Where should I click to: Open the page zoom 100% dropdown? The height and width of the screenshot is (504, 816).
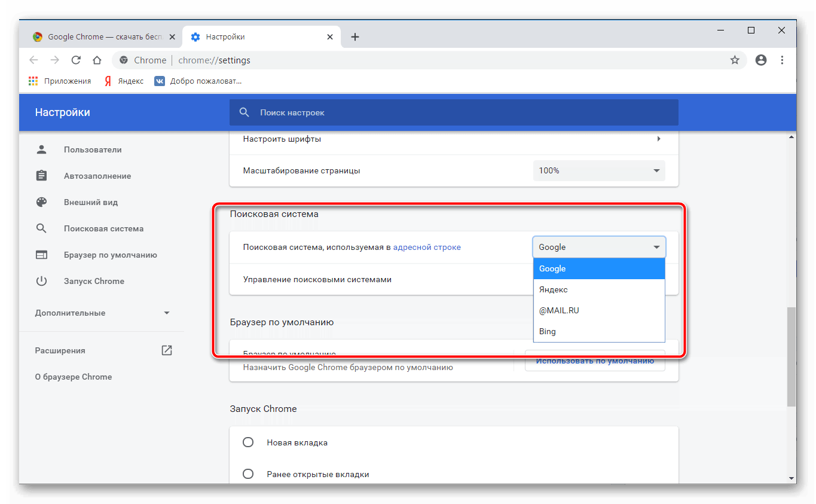click(x=599, y=170)
